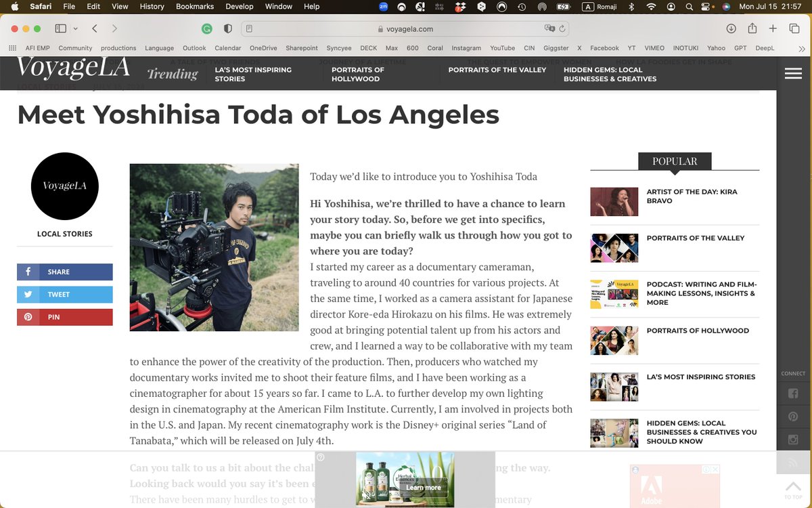The image size is (812, 508).
Task: Show tab overview icon
Action: pyautogui.click(x=794, y=28)
